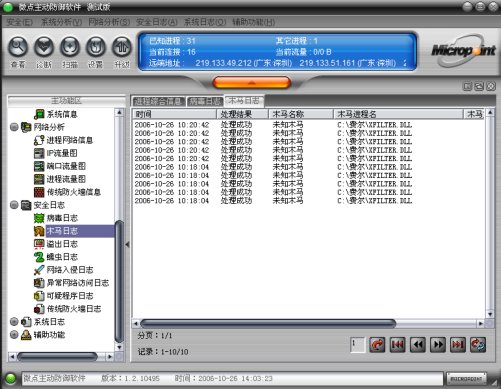Viewport: 501px width, 389px height.
Task: Switch to the 病毒日志 tab
Action: [x=205, y=101]
